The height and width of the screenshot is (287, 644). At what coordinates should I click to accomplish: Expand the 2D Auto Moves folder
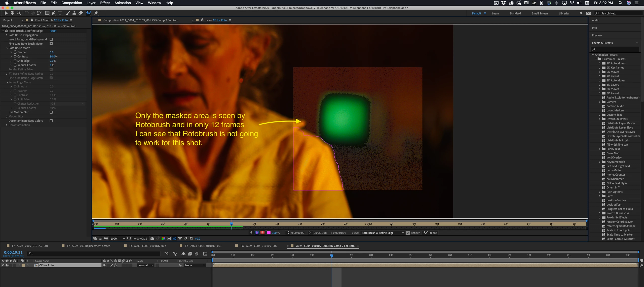click(x=600, y=63)
